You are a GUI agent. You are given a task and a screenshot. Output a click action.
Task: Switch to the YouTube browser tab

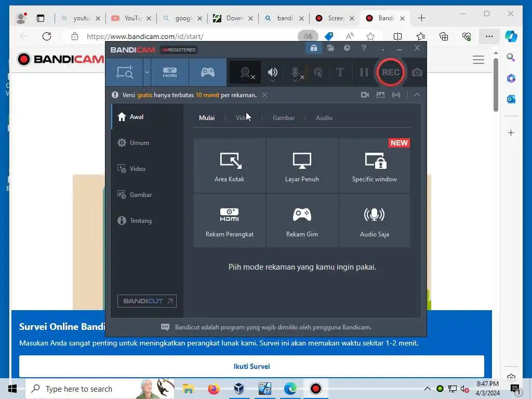131,18
